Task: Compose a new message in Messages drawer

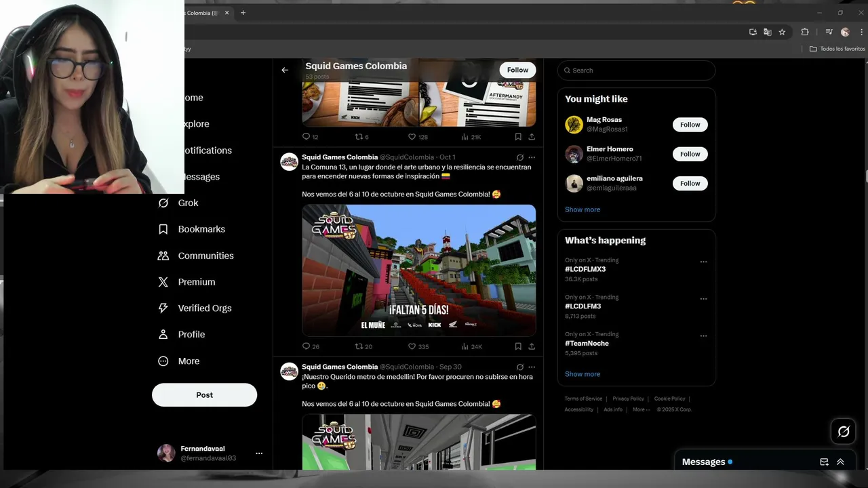Action: tap(824, 462)
